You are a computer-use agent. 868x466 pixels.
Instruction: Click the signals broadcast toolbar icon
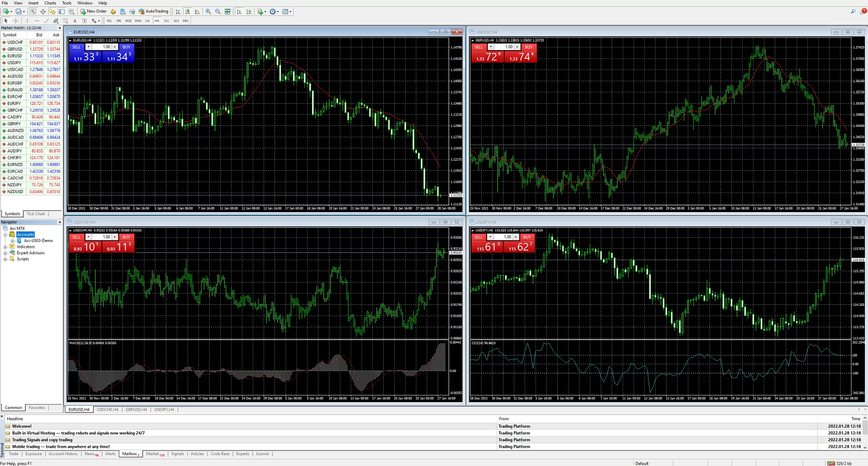pyautogui.click(x=132, y=11)
